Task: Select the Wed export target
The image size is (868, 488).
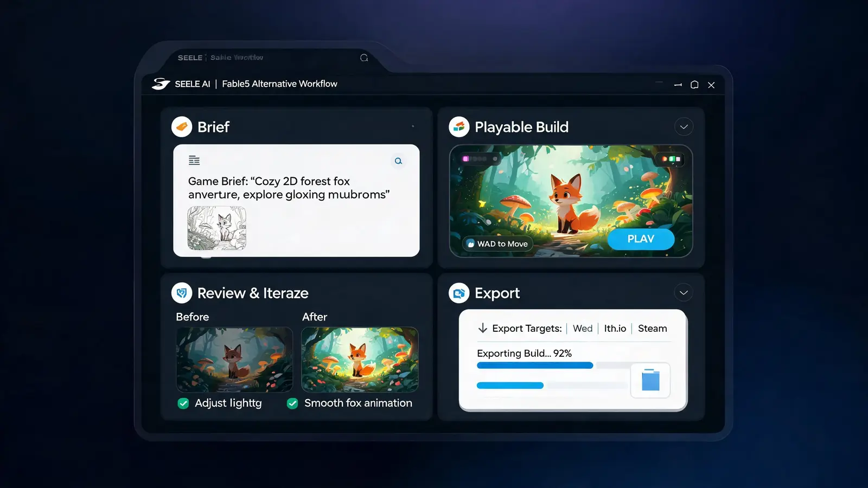Action: point(583,329)
